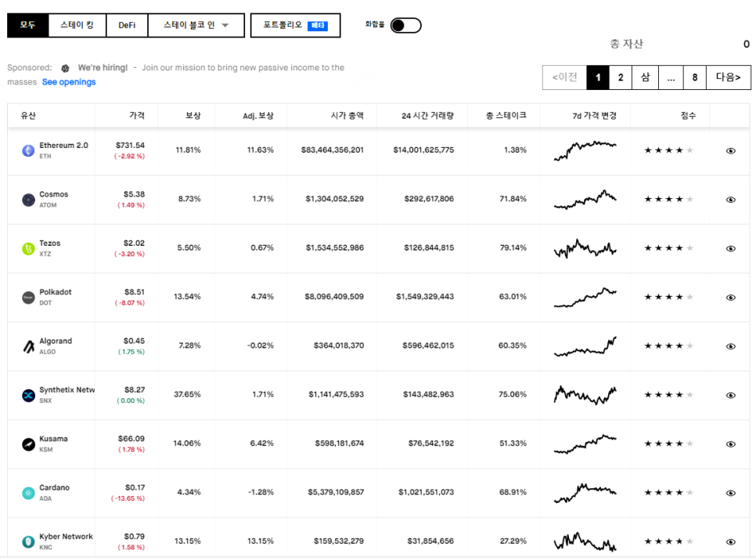The width and height of the screenshot is (756, 558).
Task: Click the star rating in the Tezos row
Action: coord(668,248)
